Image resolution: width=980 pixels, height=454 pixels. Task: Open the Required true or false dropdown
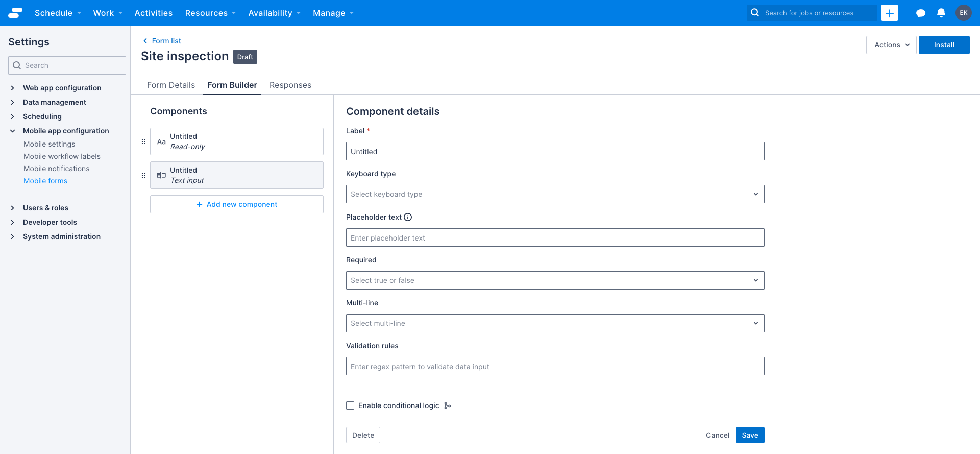pos(555,280)
